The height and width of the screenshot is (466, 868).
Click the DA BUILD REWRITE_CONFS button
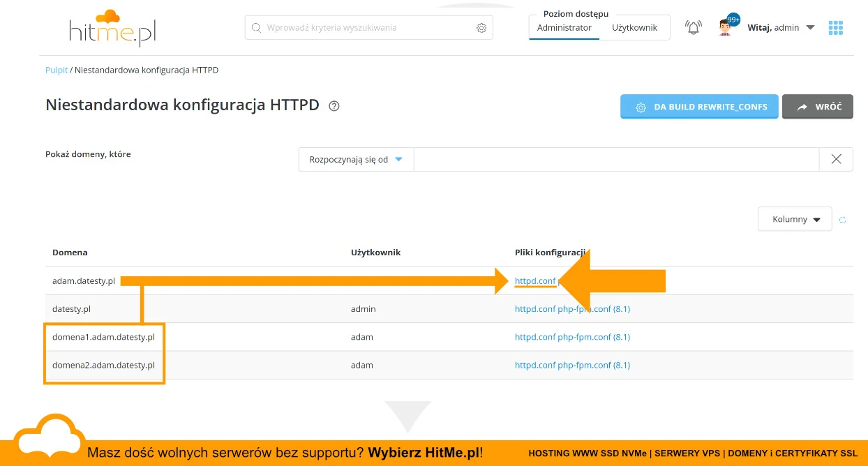(x=699, y=107)
